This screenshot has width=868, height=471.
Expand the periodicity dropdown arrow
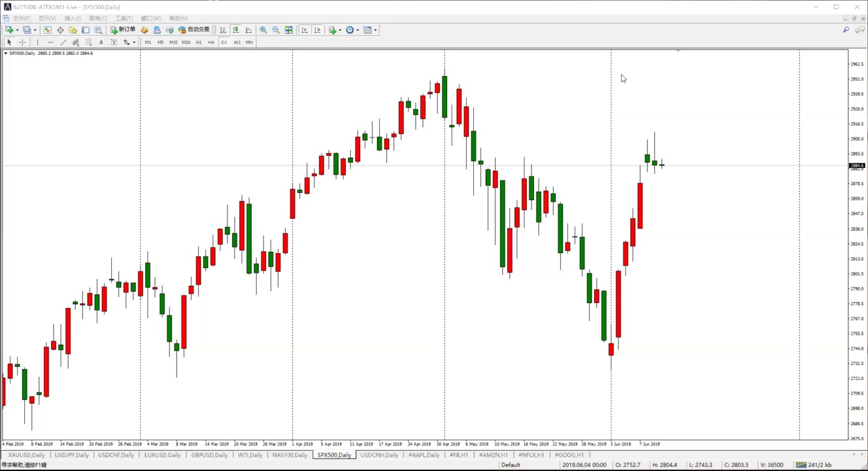pyautogui.click(x=358, y=30)
